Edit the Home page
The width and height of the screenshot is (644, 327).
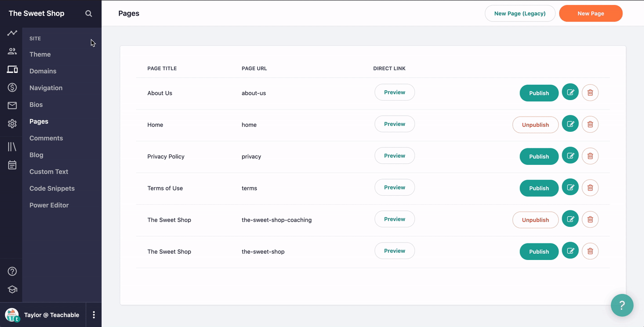pos(570,124)
